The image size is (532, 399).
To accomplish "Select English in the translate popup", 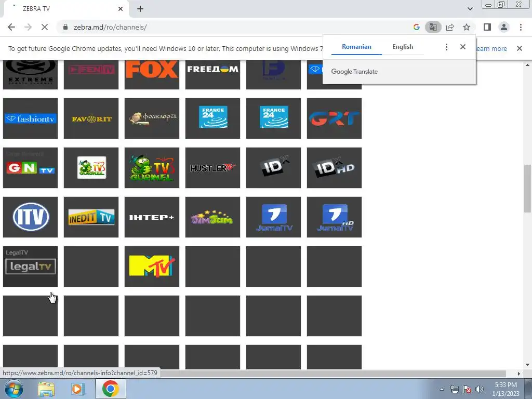I will (403, 47).
